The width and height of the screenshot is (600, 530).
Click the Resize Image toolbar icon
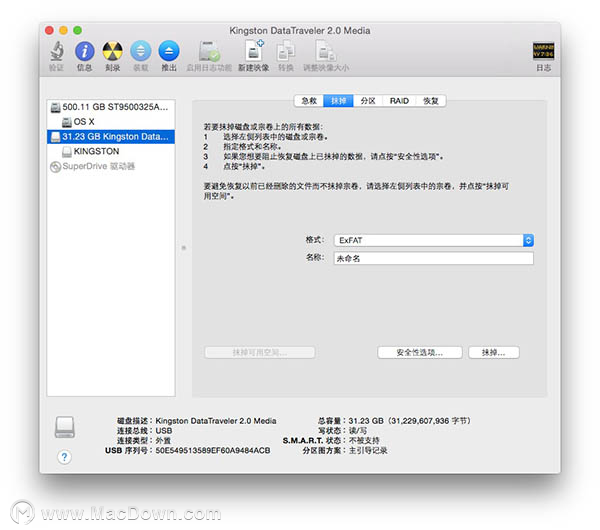point(326,51)
